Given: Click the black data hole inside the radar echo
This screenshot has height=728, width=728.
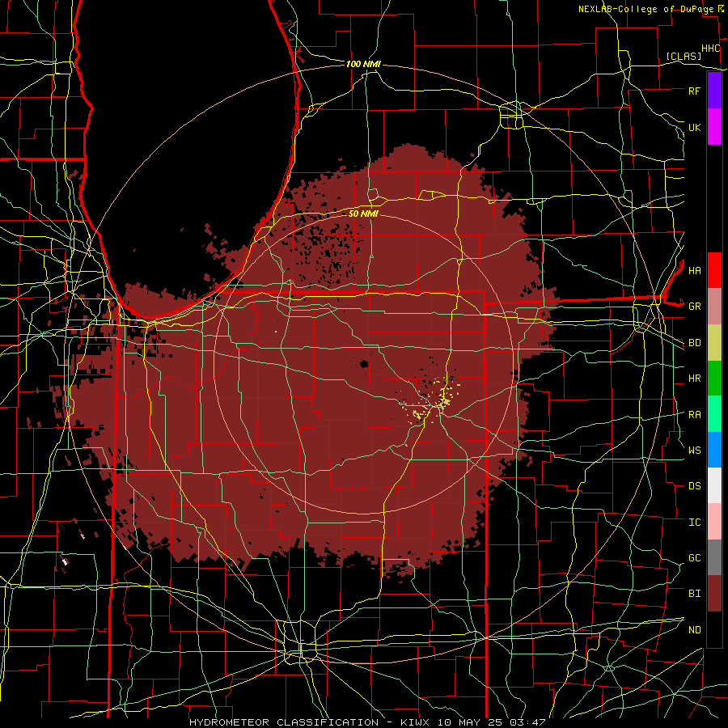Looking at the screenshot, I should tap(364, 363).
